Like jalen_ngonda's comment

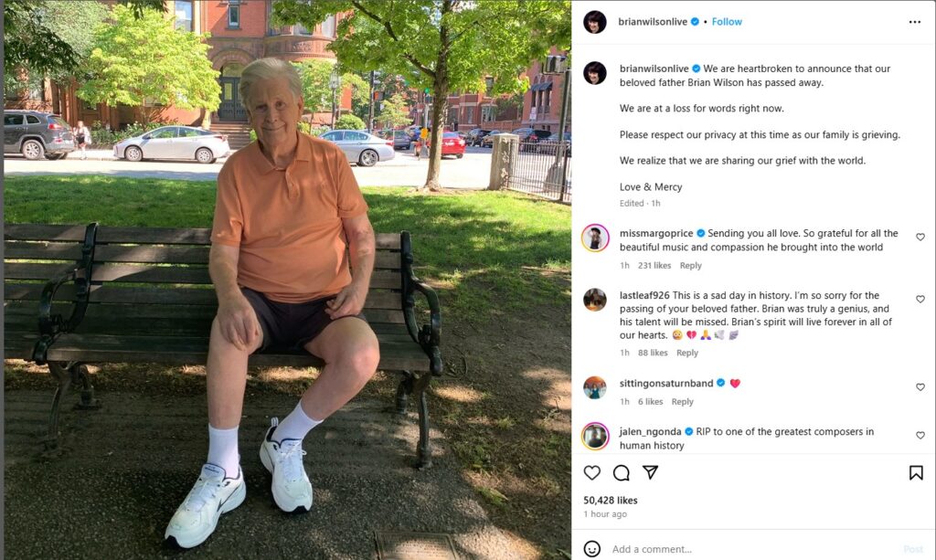click(x=920, y=436)
